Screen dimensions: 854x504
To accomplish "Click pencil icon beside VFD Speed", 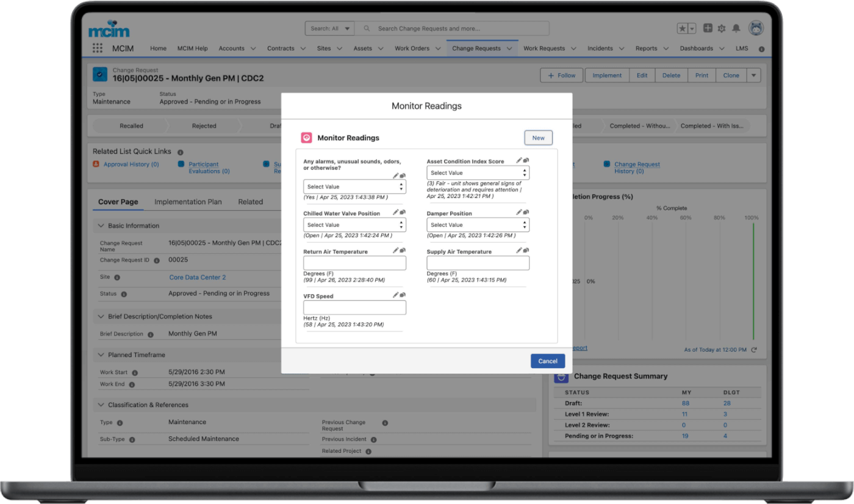I will coord(395,295).
